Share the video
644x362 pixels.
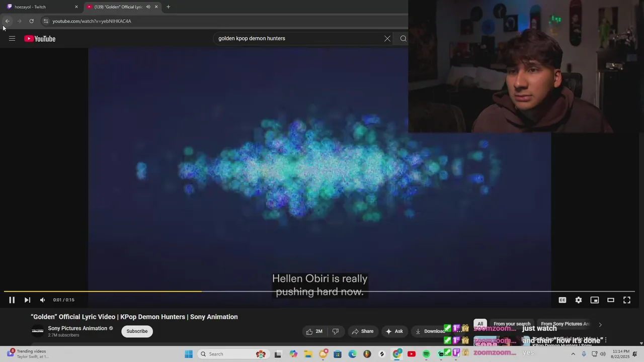[x=363, y=331]
